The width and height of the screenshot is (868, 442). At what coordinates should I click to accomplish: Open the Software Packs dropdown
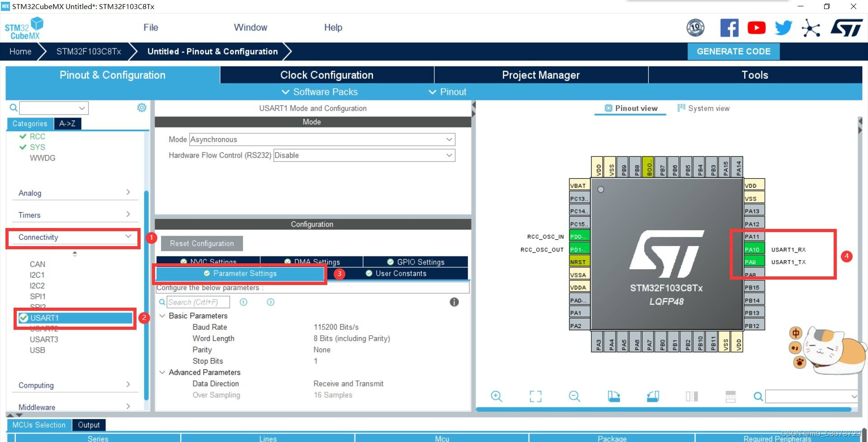coord(320,92)
